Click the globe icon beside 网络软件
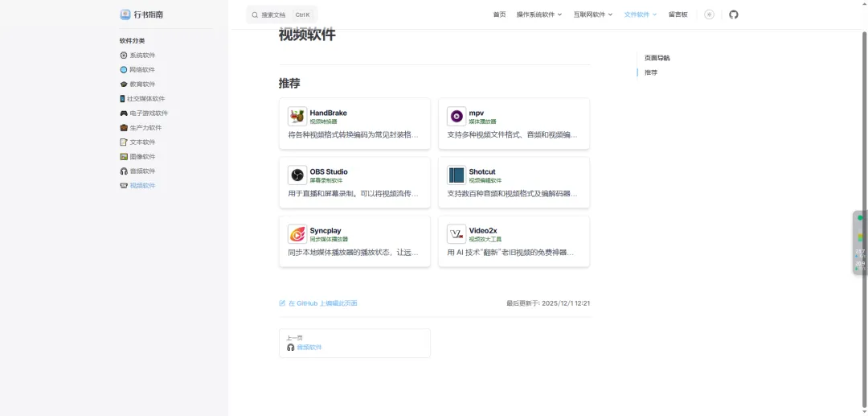The width and height of the screenshot is (868, 416). [x=124, y=70]
